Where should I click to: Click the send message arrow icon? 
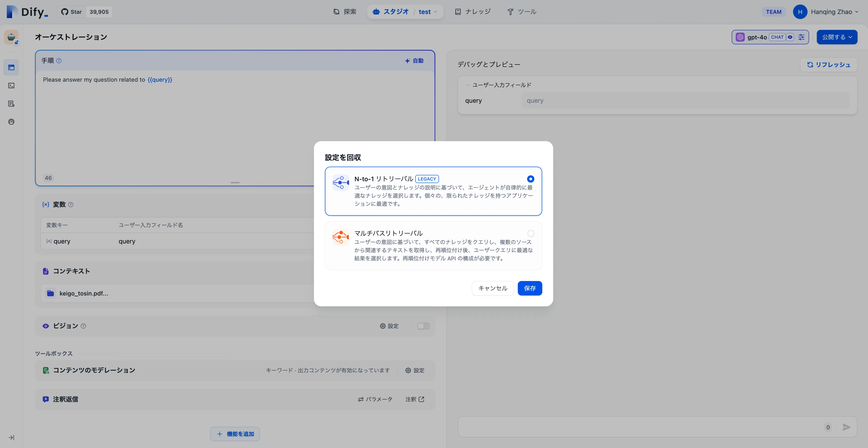[846, 427]
